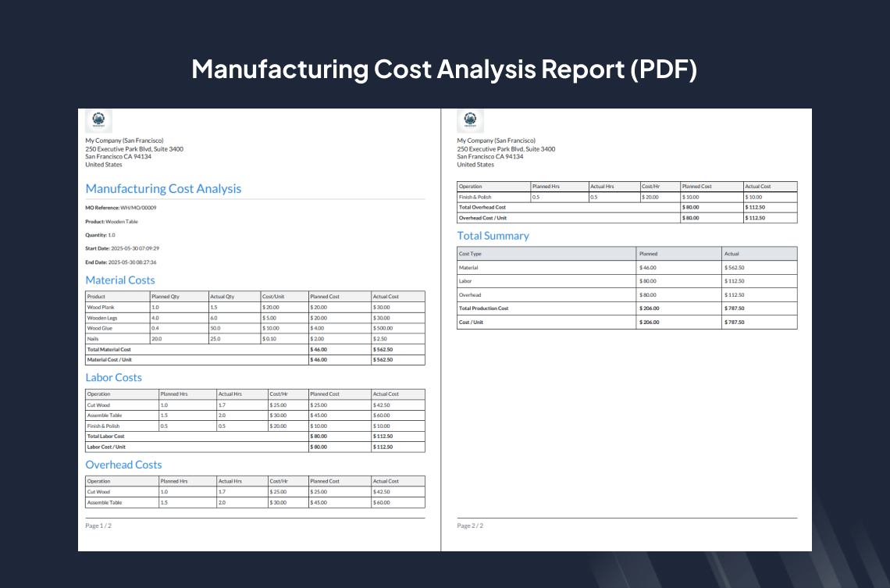Click 'Wood Glue' in the Material Costs table
Viewport: 890px width, 588px height.
coord(99,328)
